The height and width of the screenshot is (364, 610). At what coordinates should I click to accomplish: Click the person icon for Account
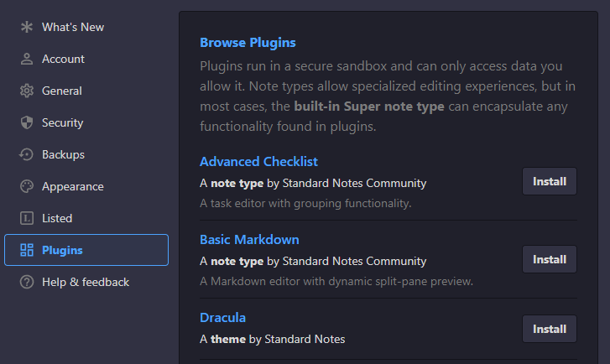tap(27, 59)
